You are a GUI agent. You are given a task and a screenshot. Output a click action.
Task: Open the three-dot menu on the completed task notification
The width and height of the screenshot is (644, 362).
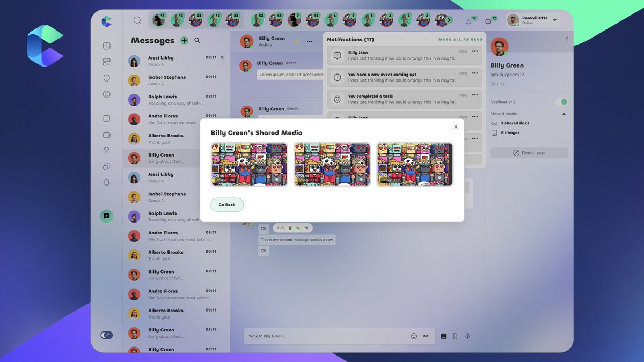pyautogui.click(x=475, y=95)
